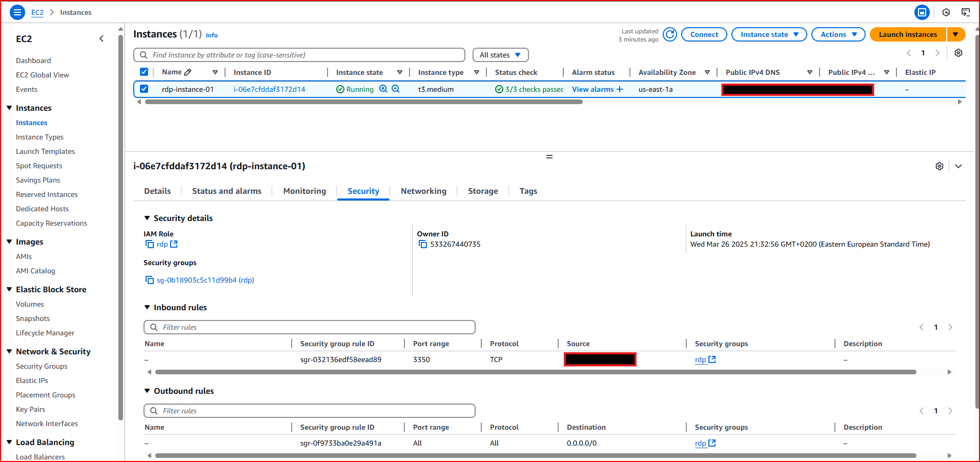The image size is (980, 462).
Task: Collapse details pane with chevron icon
Action: [x=958, y=166]
